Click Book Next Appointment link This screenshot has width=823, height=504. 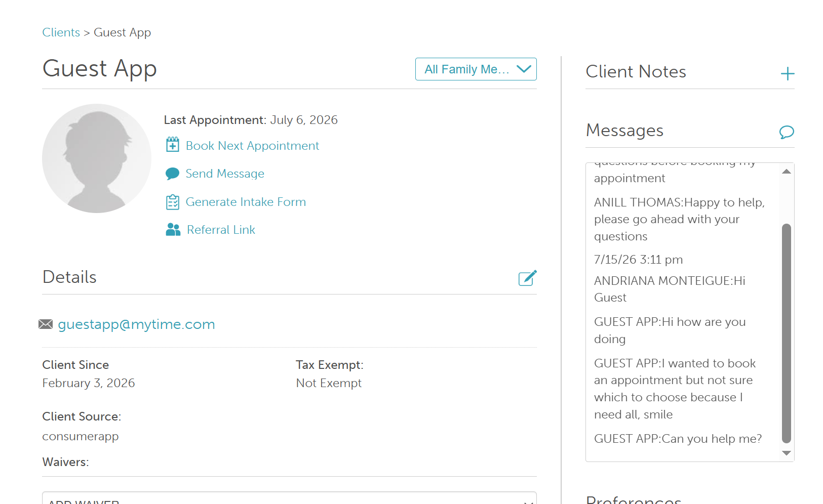tap(252, 146)
